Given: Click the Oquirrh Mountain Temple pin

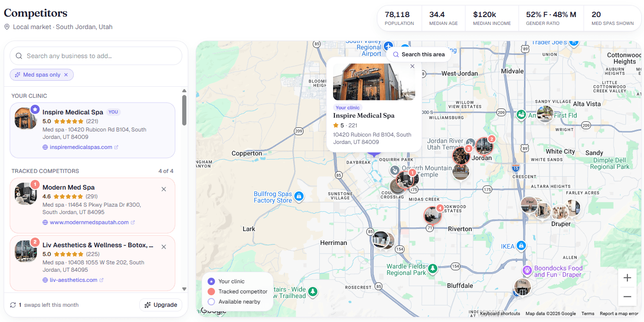Looking at the screenshot, I should [395, 171].
